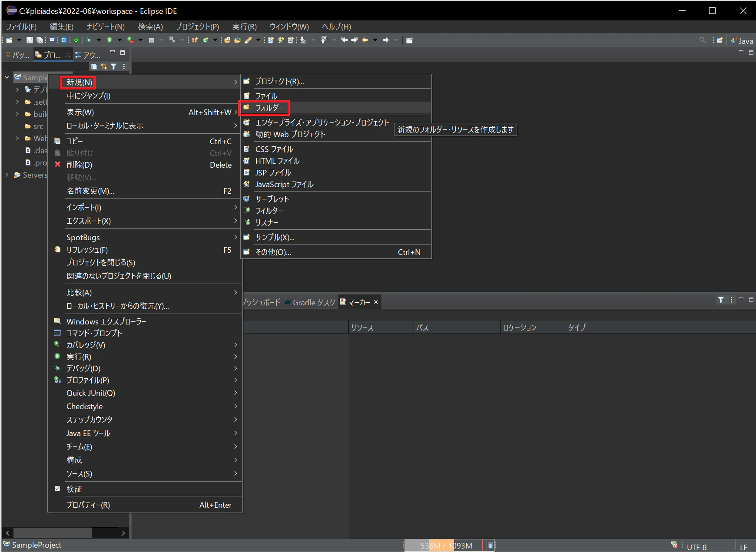Open the Debug button dropdown arrow
This screenshot has width=756, height=552.
99,40
